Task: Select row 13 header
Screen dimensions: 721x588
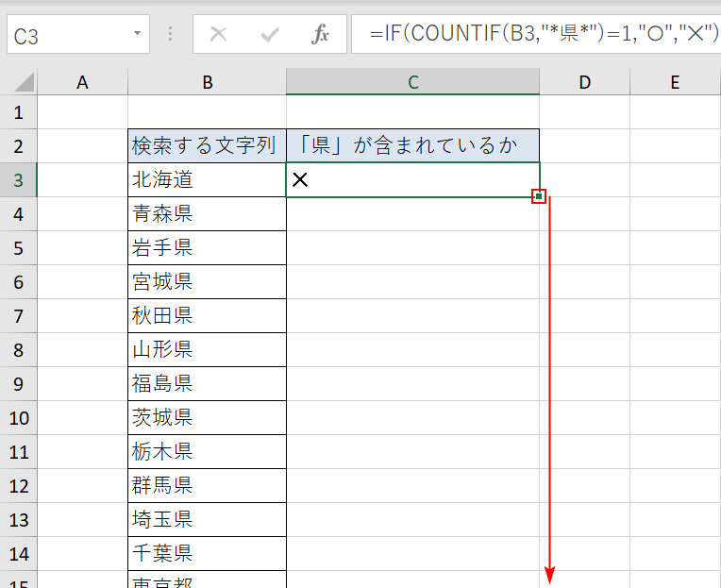Action: click(x=18, y=520)
